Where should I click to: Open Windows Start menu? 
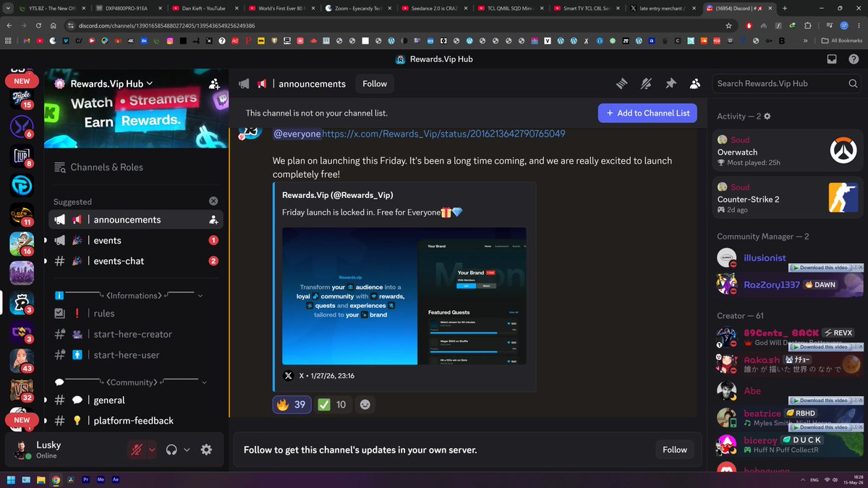pyautogui.click(x=12, y=479)
